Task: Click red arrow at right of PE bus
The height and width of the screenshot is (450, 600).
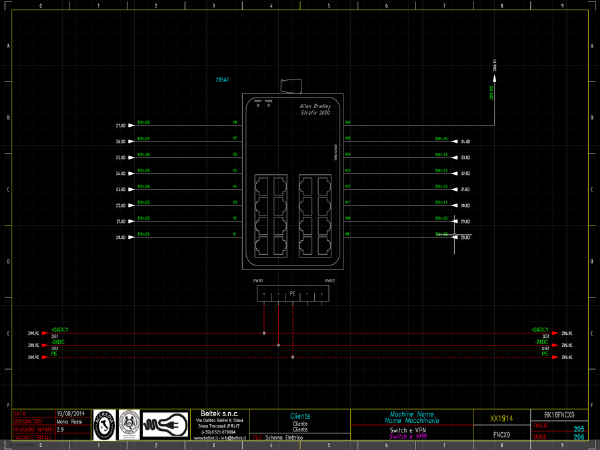Action: [x=555, y=357]
